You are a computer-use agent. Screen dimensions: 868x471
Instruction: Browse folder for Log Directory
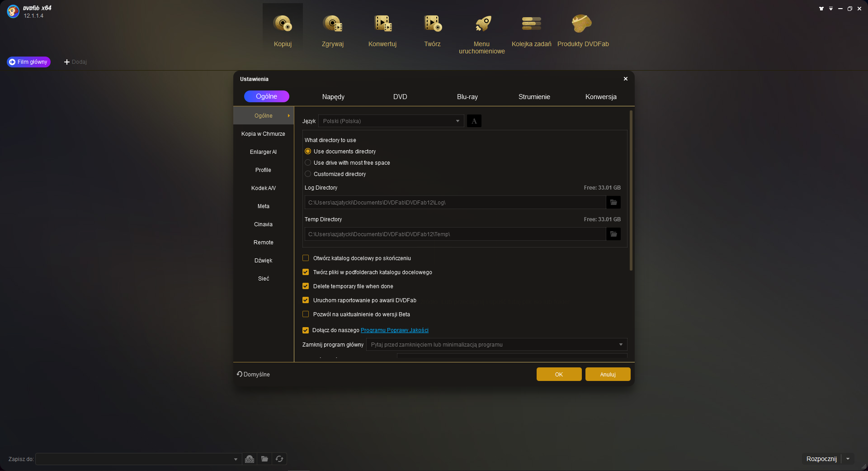click(613, 202)
